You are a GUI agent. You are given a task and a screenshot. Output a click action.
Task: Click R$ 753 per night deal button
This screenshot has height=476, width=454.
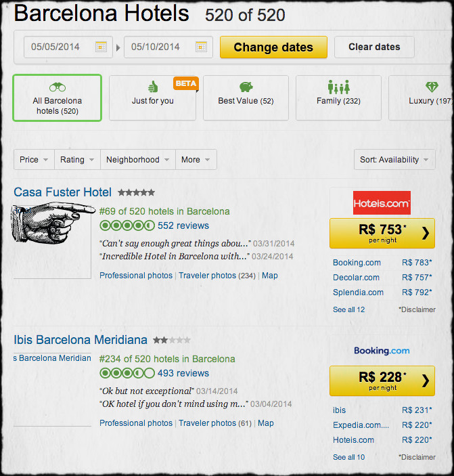point(382,232)
